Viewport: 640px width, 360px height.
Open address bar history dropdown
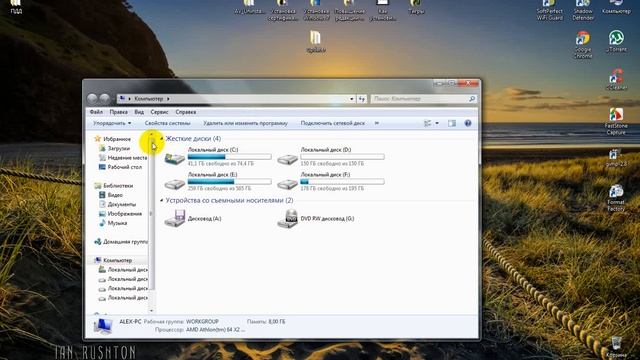(x=351, y=99)
